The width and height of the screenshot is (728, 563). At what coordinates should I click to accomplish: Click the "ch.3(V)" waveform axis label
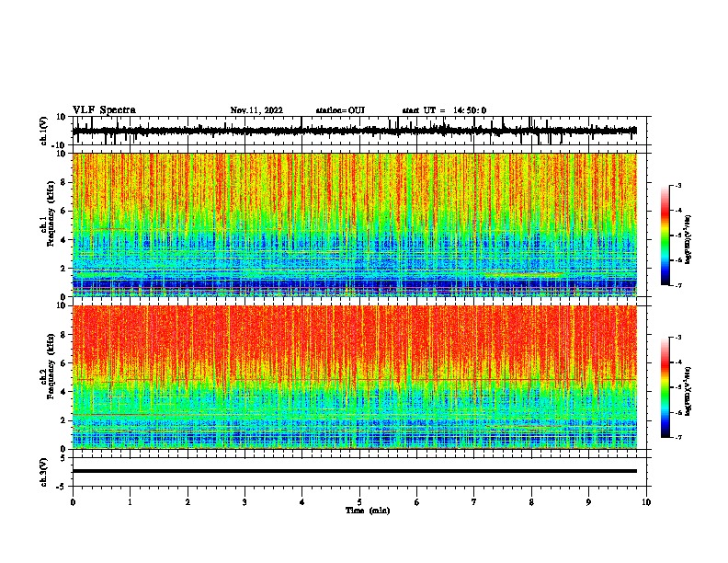[44, 472]
